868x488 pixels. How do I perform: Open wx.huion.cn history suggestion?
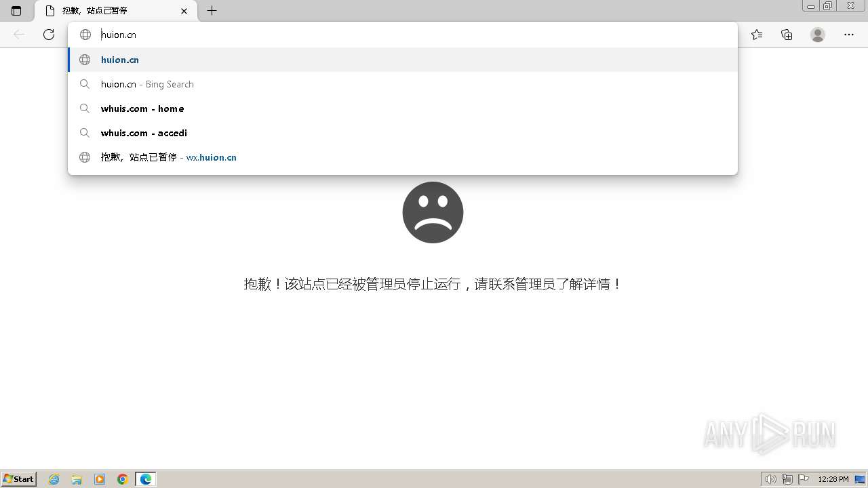[403, 157]
